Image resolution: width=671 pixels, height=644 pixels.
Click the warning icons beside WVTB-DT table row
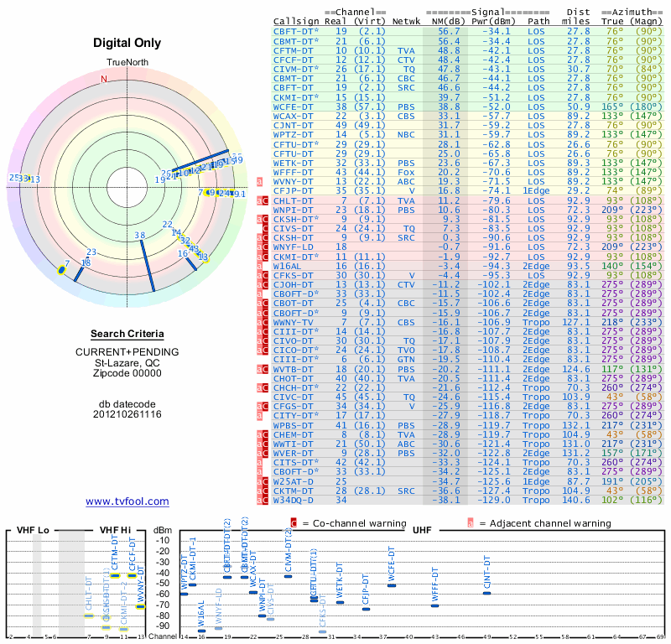click(263, 369)
